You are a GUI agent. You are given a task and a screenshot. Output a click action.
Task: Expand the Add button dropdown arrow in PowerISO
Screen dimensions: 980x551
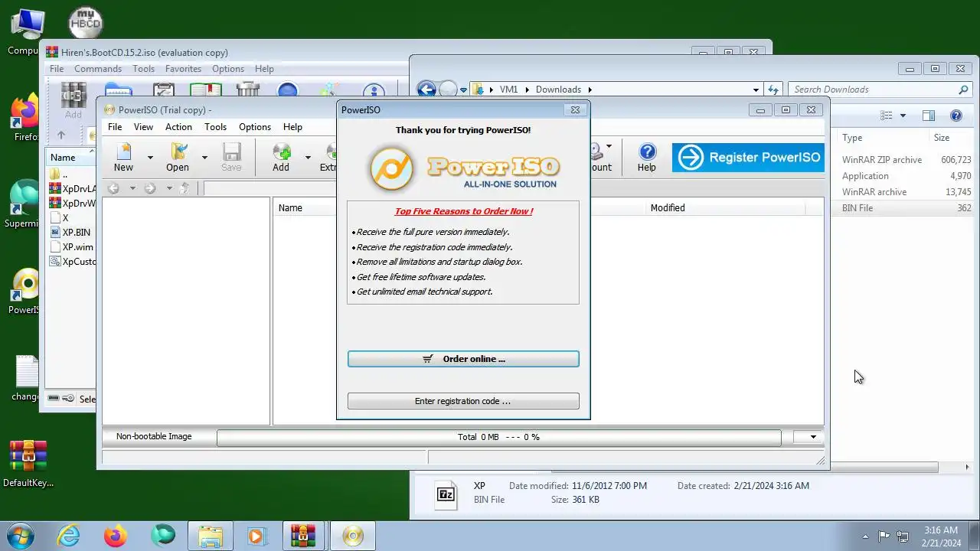308,157
